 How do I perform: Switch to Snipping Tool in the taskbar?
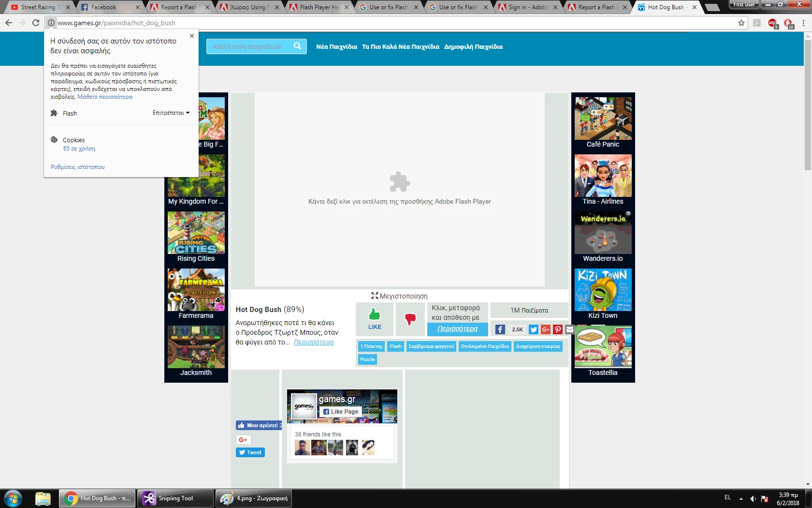coord(175,498)
